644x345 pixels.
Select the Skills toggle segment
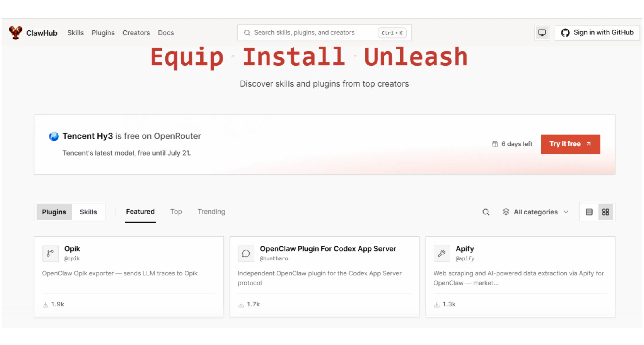(x=88, y=212)
